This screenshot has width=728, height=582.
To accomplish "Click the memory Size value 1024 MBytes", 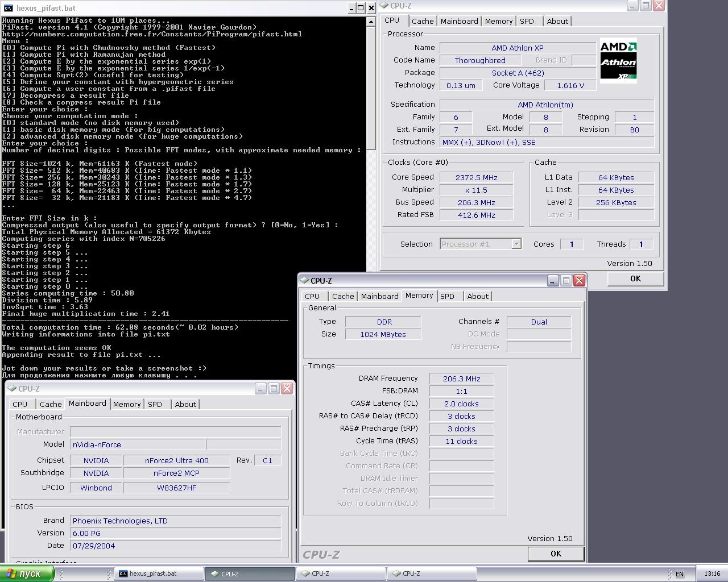I will tap(383, 334).
